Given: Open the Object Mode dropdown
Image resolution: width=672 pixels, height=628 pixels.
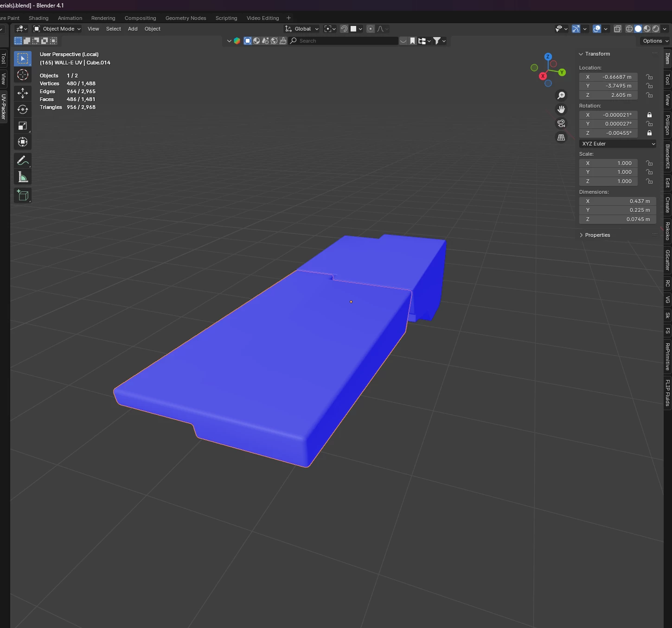Looking at the screenshot, I should point(57,29).
